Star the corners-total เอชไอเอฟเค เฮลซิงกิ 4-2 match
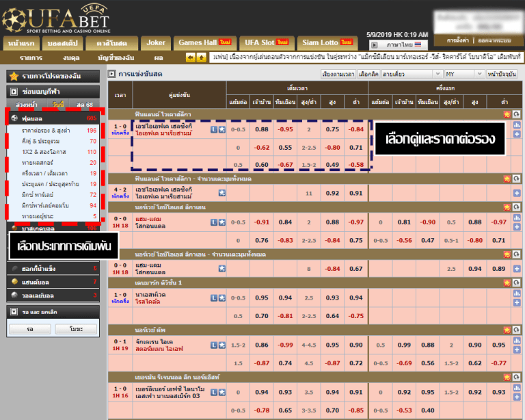525x420 pixels. (222, 193)
